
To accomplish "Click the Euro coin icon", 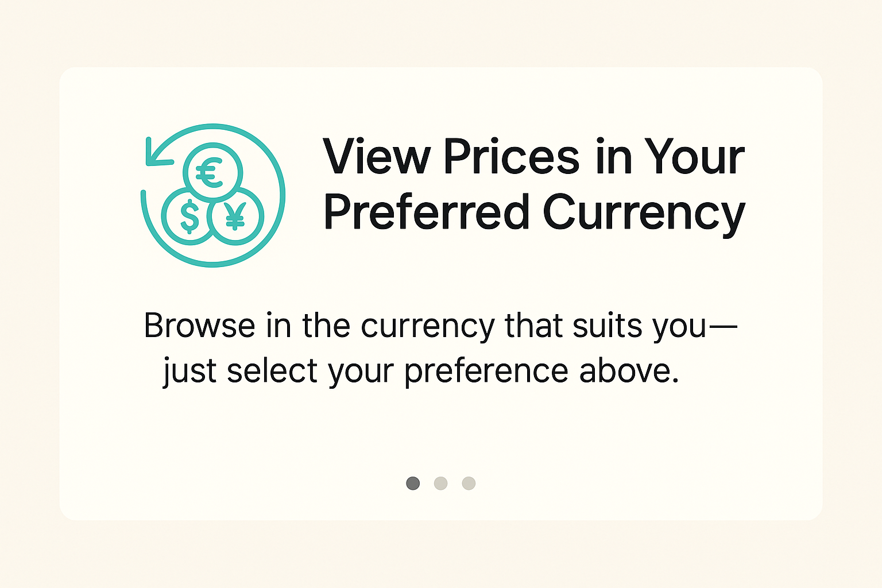I will pyautogui.click(x=212, y=172).
